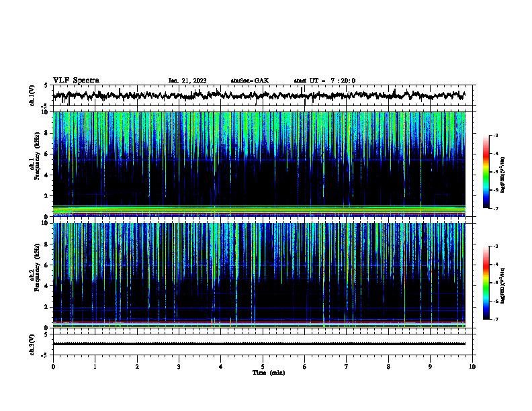This screenshot has width=532, height=411.
Task: Click the -5 V tick on ch.1(V) axis
Action: click(44, 106)
